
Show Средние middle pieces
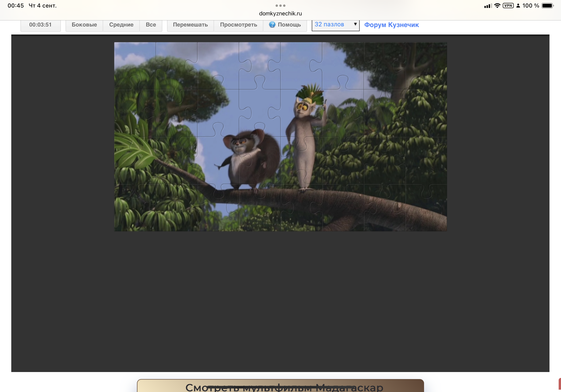coord(121,25)
